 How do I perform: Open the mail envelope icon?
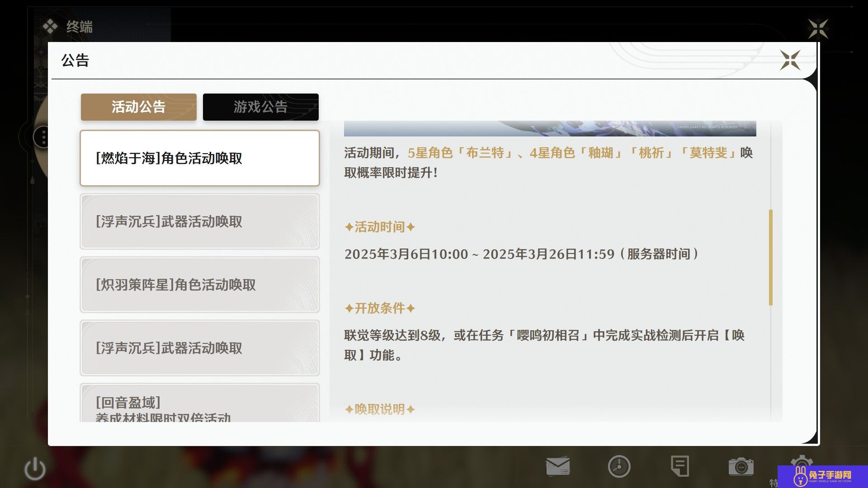(x=558, y=466)
